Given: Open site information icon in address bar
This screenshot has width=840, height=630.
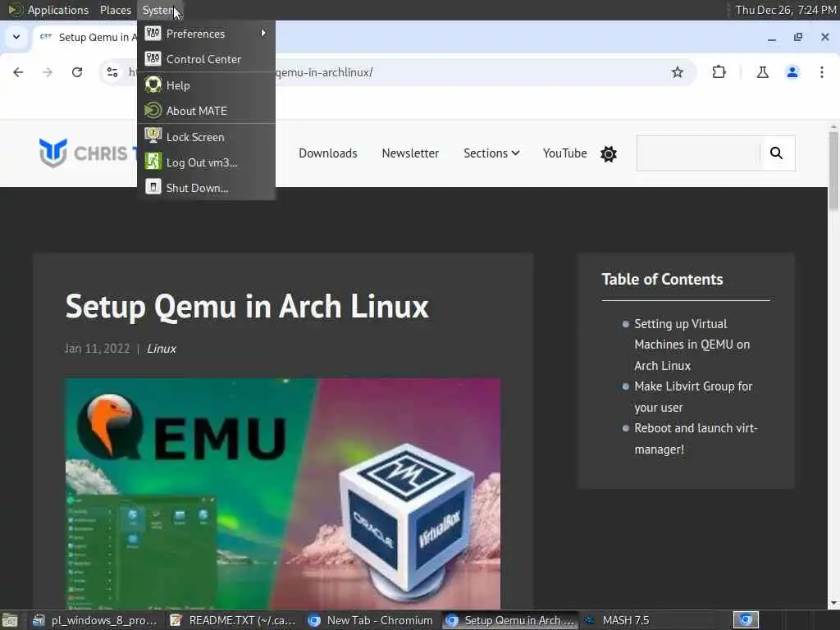Looking at the screenshot, I should (x=112, y=72).
